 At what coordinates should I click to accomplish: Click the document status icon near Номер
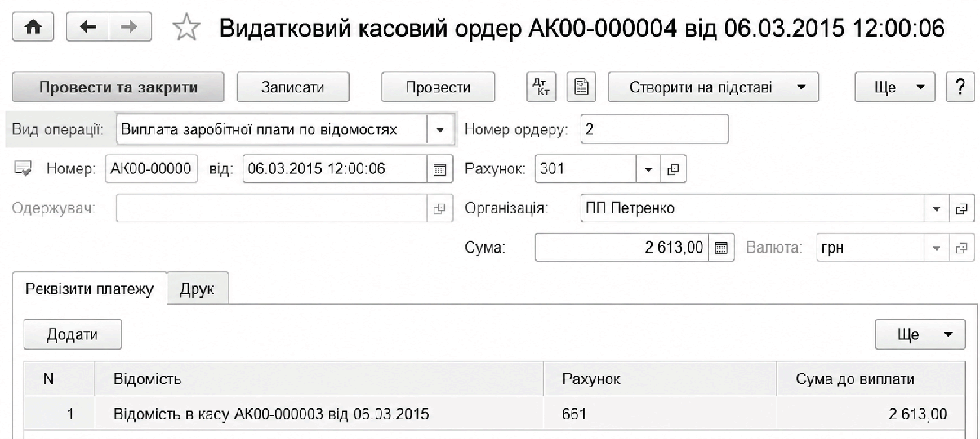[x=24, y=169]
